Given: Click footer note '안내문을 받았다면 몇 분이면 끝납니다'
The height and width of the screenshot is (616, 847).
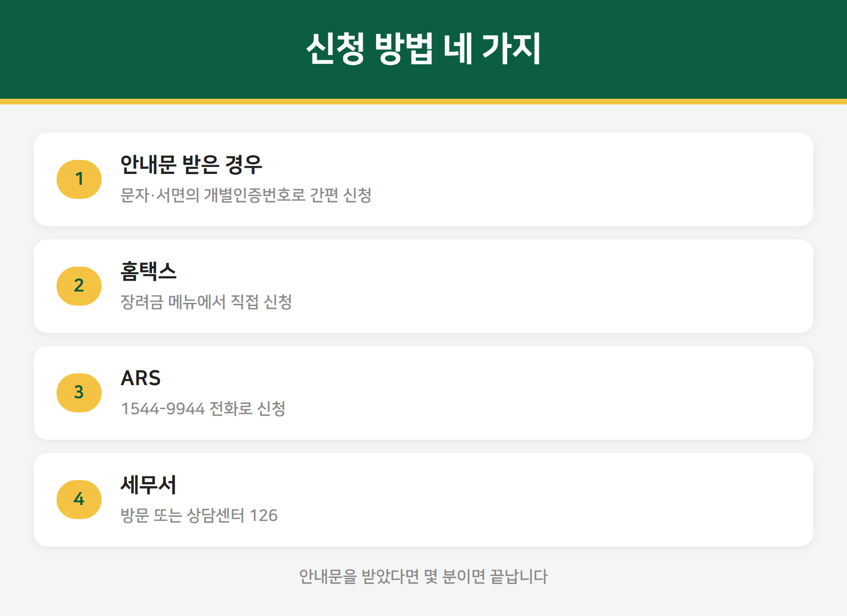Looking at the screenshot, I should coord(423,577).
